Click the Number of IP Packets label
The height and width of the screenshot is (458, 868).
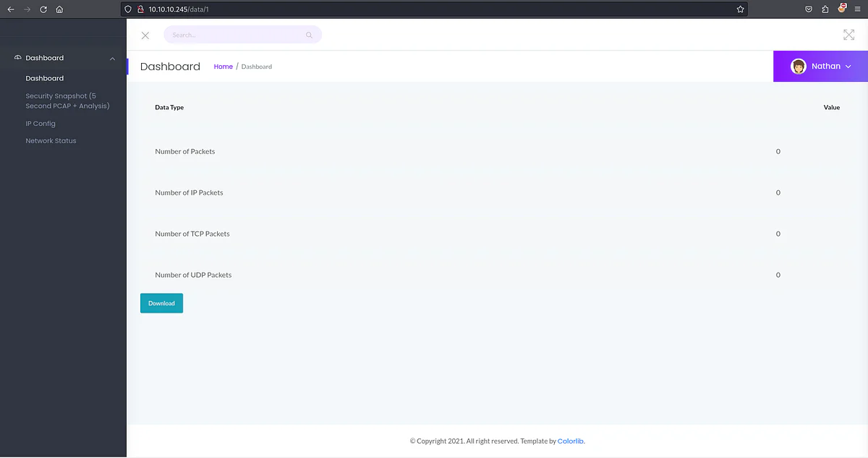189,193
